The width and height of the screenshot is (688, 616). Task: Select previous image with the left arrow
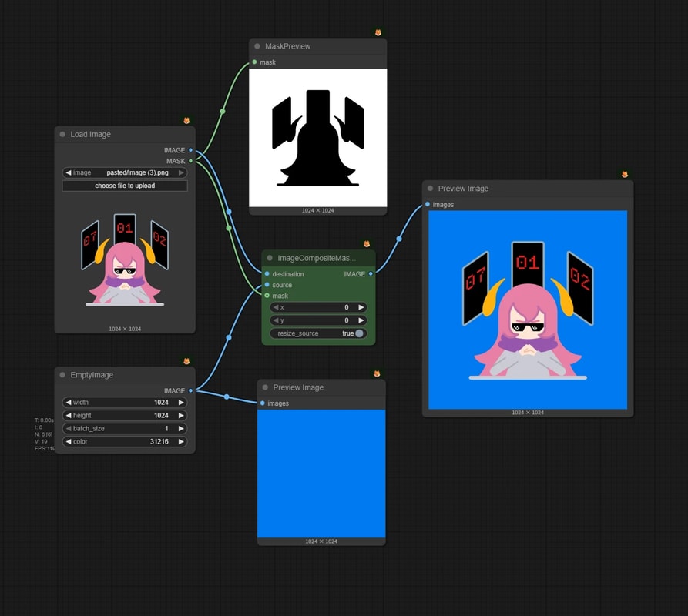(x=69, y=172)
